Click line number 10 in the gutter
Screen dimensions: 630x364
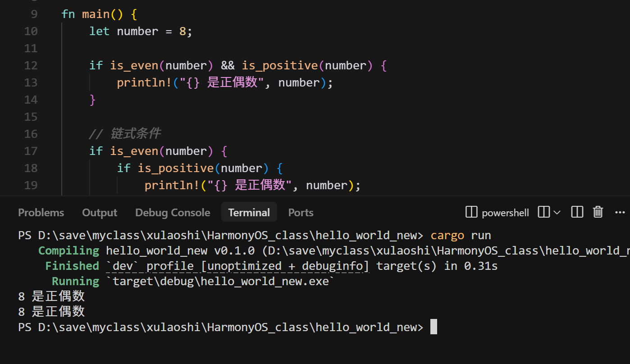31,31
